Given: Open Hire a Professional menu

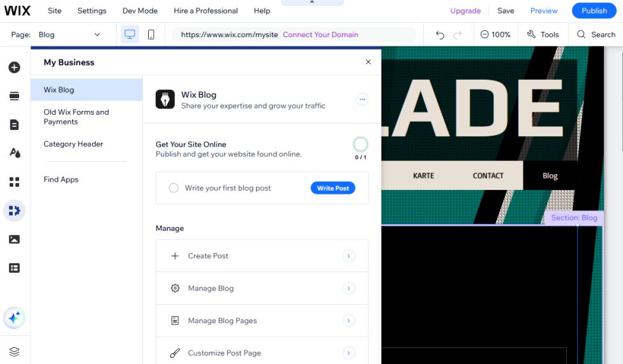Looking at the screenshot, I should click(x=206, y=11).
